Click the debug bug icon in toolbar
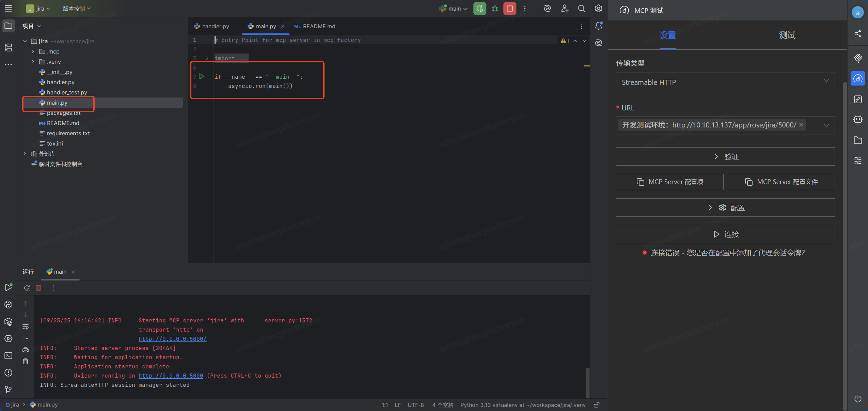 [x=495, y=9]
